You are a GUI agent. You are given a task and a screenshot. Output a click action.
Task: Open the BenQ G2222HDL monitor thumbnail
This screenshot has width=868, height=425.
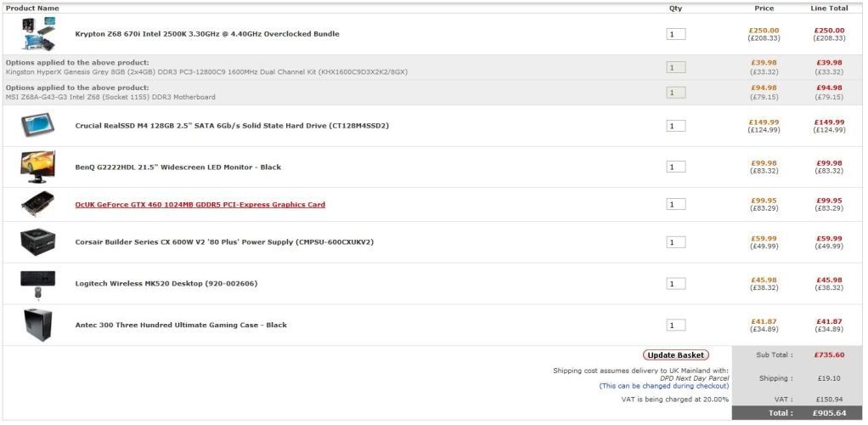(x=38, y=167)
